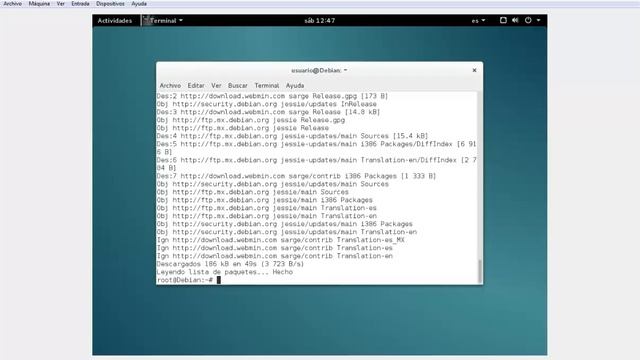This screenshot has height=360, width=640.
Task: Click the root@Debian prompt line
Action: coord(189,280)
